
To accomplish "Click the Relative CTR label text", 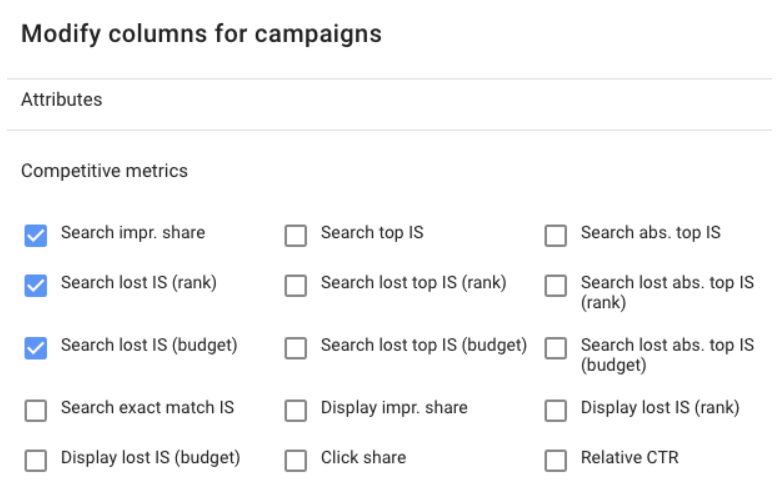I will [629, 458].
